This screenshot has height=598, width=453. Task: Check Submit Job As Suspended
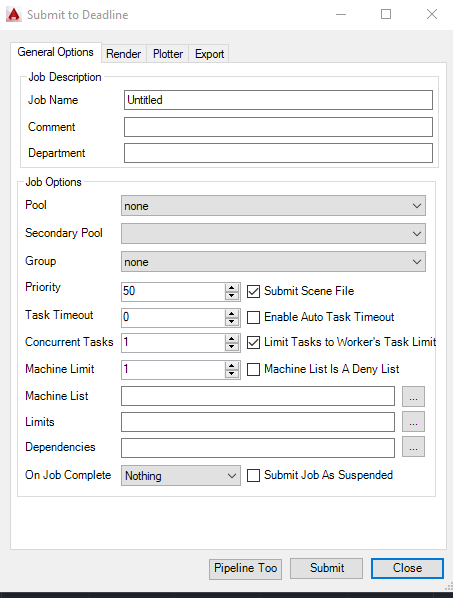click(254, 476)
